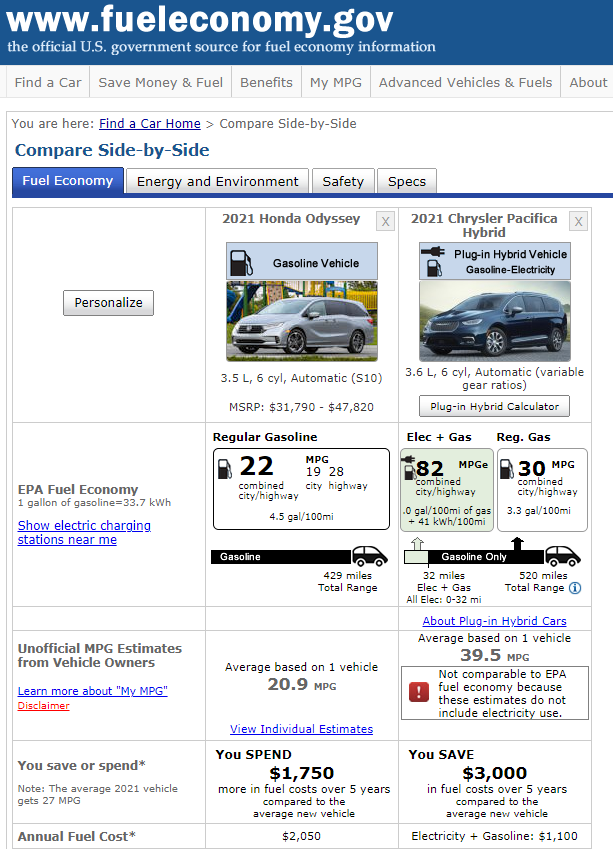The image size is (613, 849).
Task: Click the info icon next to Total Range
Action: coord(575,588)
